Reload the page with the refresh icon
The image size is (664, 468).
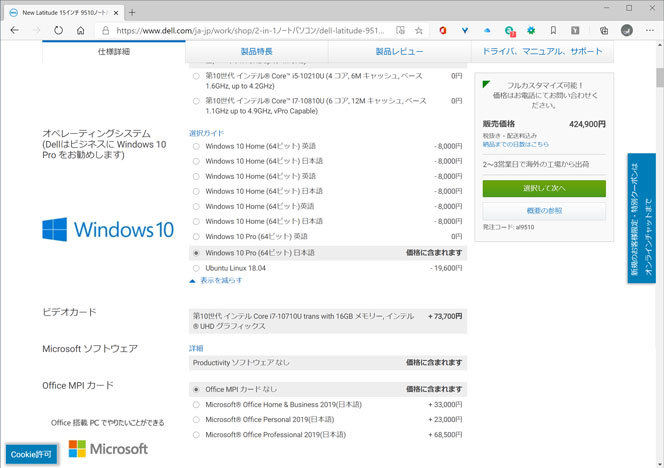pos(58,30)
